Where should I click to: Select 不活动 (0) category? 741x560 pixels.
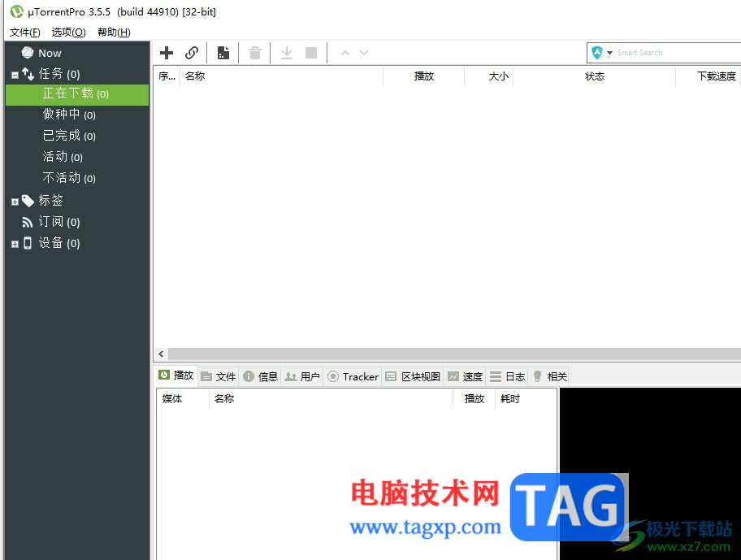pos(69,178)
